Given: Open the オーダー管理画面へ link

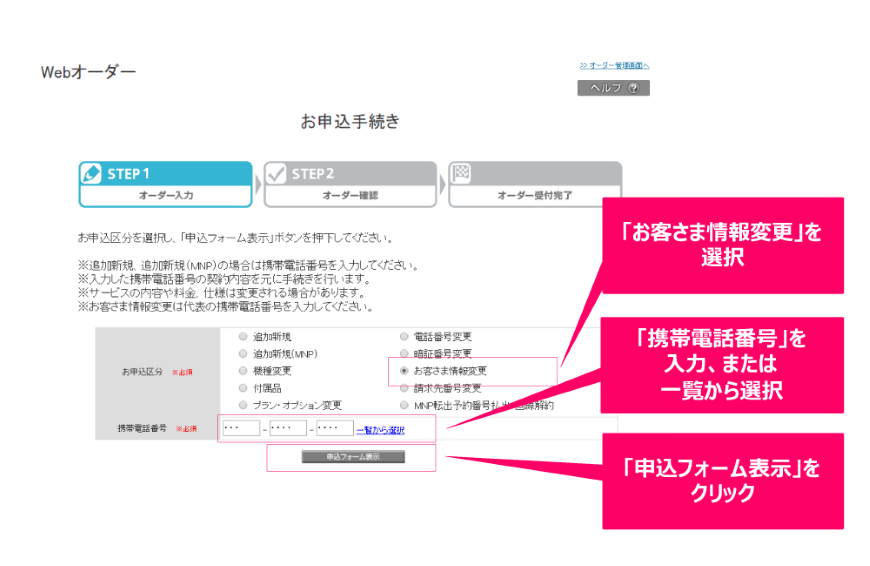Looking at the screenshot, I should point(614,65).
